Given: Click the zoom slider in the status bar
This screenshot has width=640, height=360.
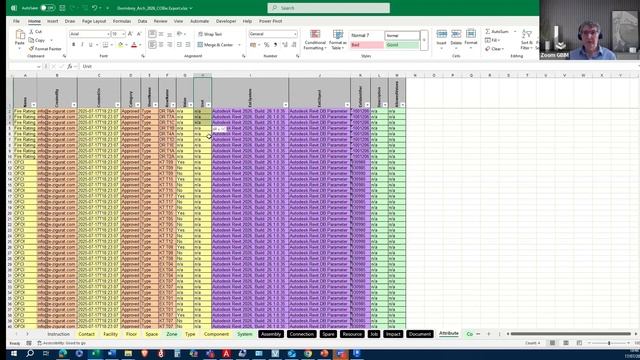Looking at the screenshot, I should pyautogui.click(x=609, y=343).
